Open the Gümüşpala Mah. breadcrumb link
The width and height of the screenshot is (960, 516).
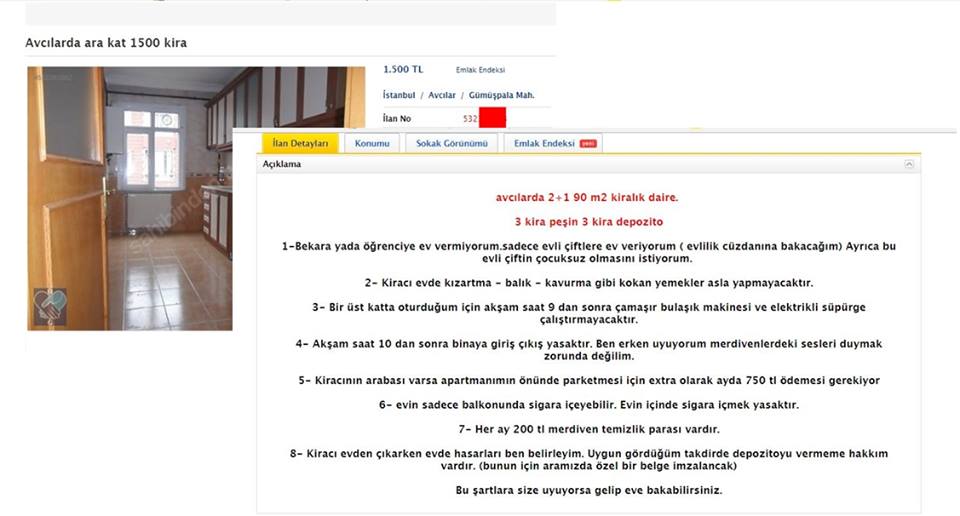pos(501,95)
